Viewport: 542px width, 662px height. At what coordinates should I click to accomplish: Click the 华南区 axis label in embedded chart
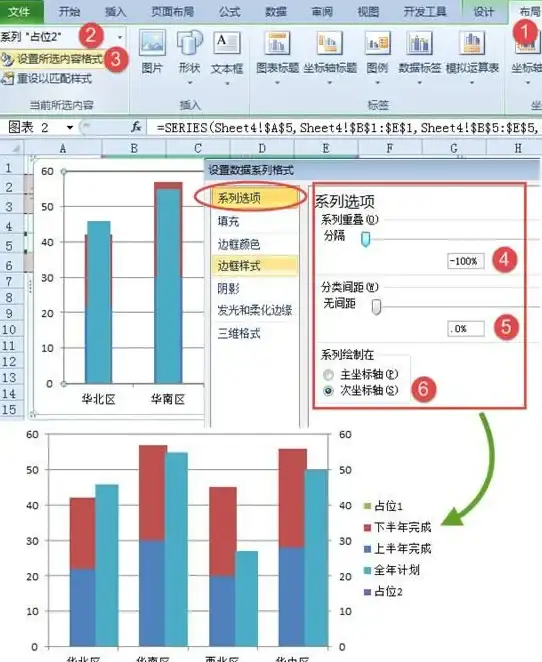tap(168, 399)
